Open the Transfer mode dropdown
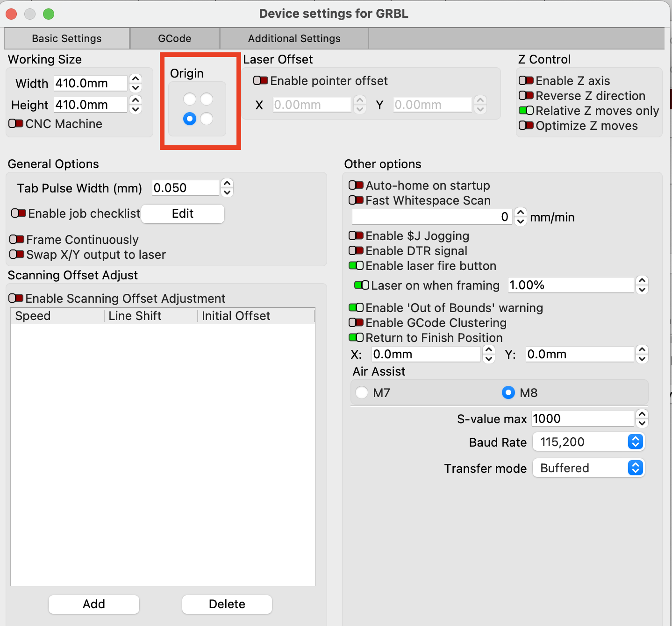The image size is (672, 626). [x=589, y=468]
